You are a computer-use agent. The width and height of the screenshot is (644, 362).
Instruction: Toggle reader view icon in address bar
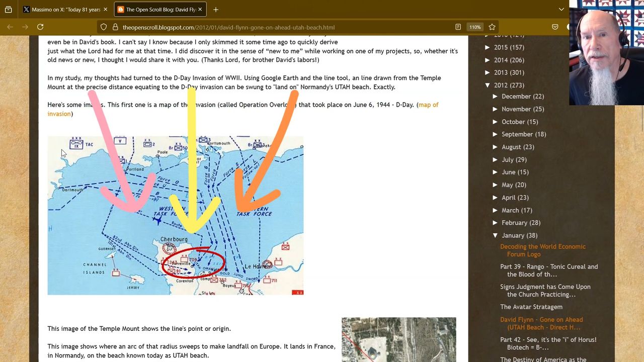click(458, 27)
